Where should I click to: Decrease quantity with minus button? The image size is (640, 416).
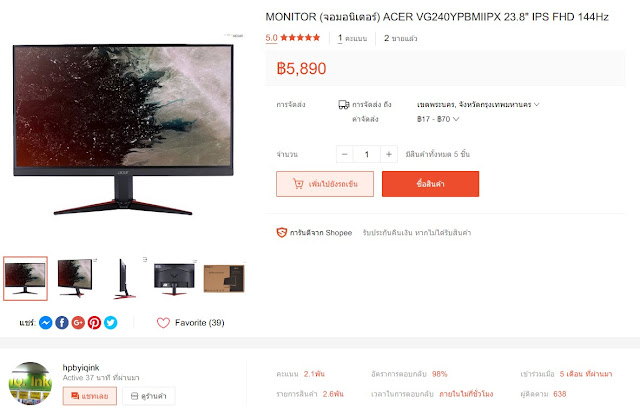[x=344, y=154]
